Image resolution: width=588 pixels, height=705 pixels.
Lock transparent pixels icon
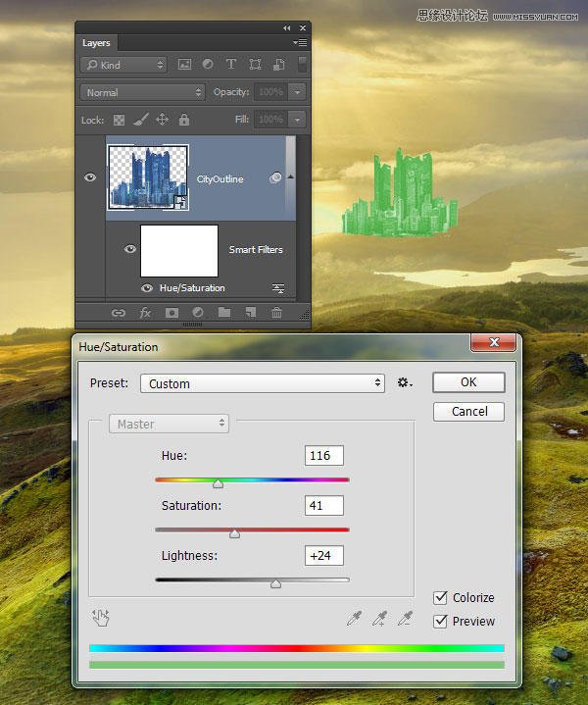point(120,120)
